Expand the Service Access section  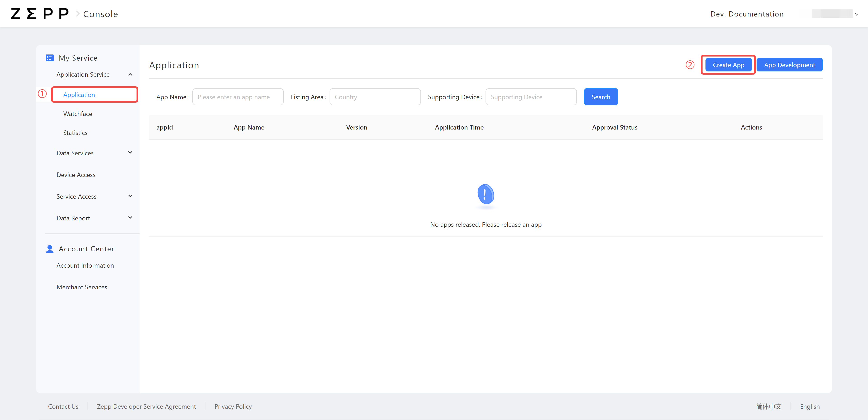click(130, 196)
